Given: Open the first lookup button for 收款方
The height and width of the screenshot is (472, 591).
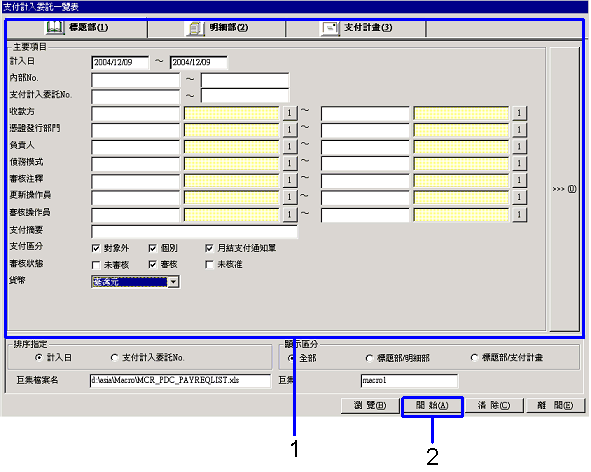Looking at the screenshot, I should pyautogui.click(x=289, y=113).
